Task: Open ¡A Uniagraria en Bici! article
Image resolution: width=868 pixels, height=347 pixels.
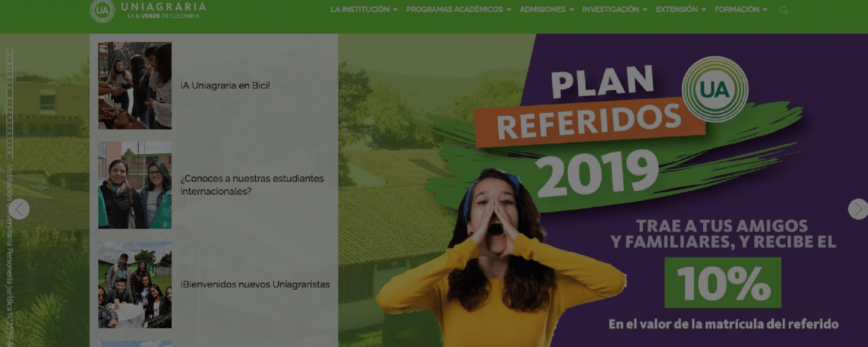Action: coord(225,85)
